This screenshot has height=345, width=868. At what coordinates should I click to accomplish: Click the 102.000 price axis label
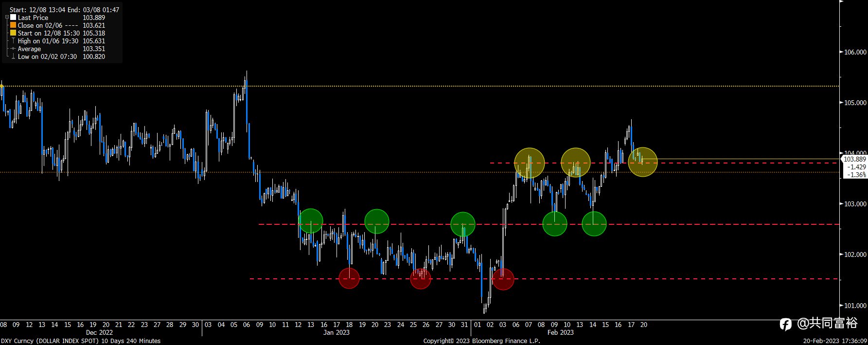tap(855, 254)
